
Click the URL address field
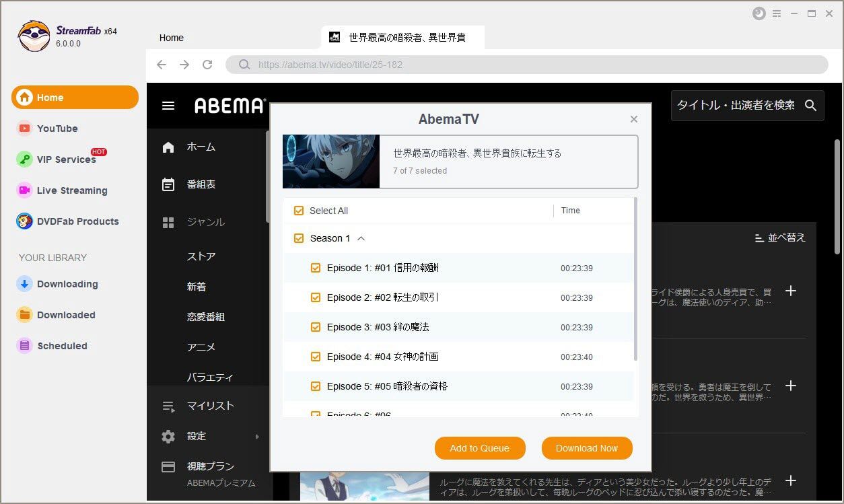click(x=526, y=65)
